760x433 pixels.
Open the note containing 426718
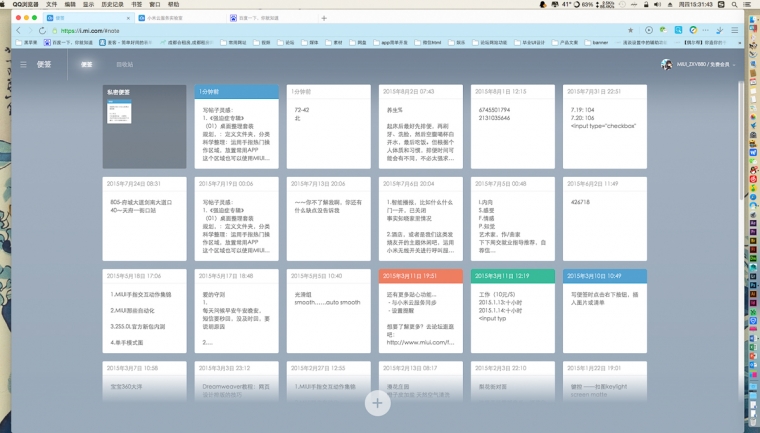(x=605, y=219)
